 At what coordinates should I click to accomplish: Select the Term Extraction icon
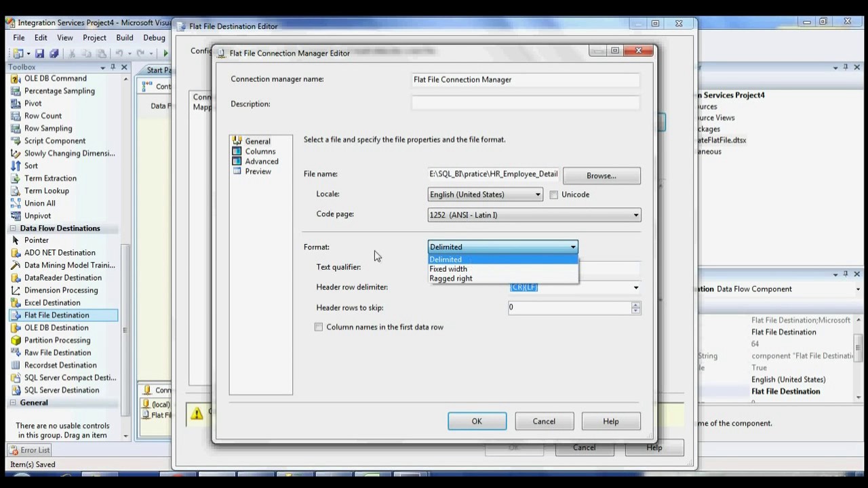pyautogui.click(x=16, y=178)
